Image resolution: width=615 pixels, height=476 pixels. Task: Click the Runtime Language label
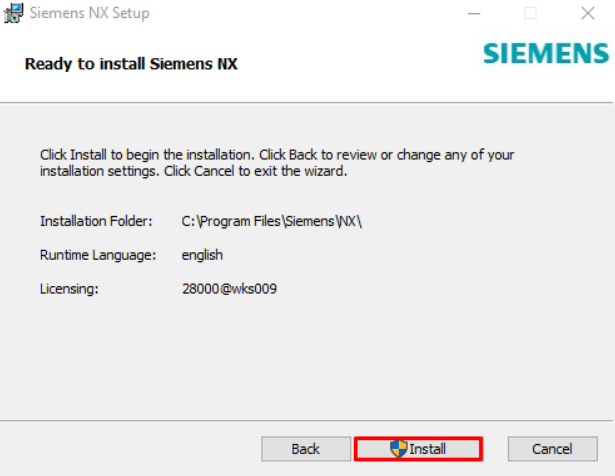point(98,255)
